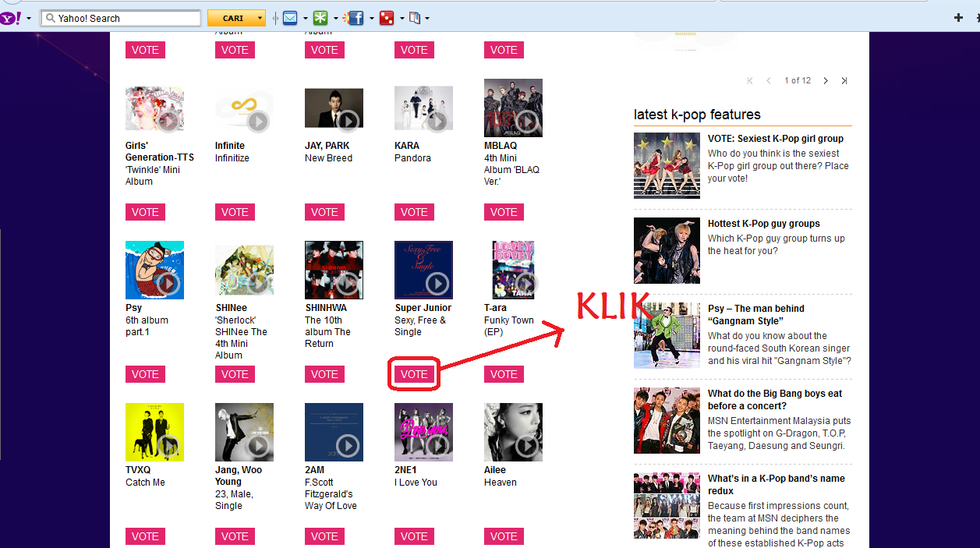Expand the mail icon dropdown arrow

pyautogui.click(x=306, y=18)
